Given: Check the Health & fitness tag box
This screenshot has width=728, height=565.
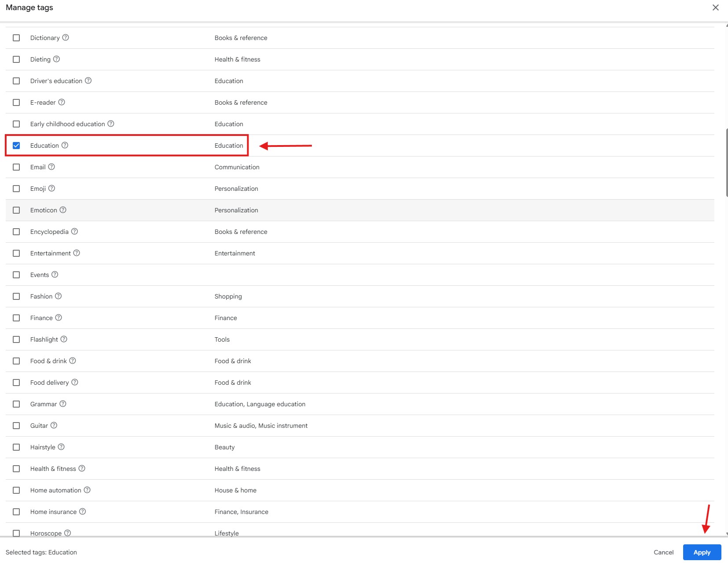Looking at the screenshot, I should point(16,469).
